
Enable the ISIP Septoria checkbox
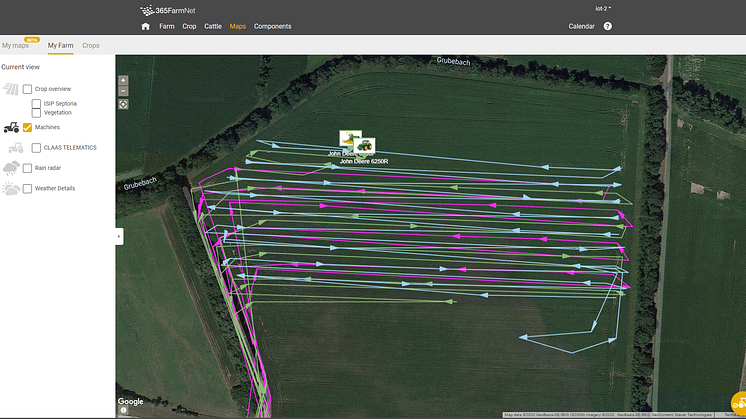tap(36, 103)
